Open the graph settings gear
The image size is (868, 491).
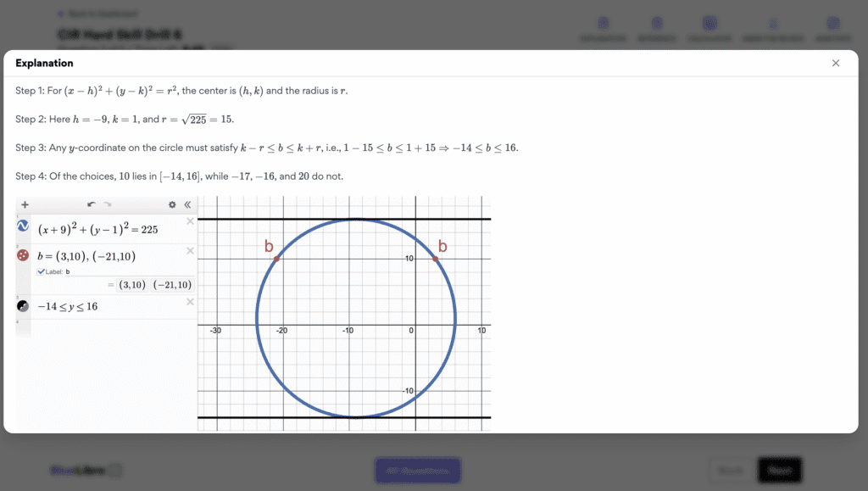(x=172, y=204)
